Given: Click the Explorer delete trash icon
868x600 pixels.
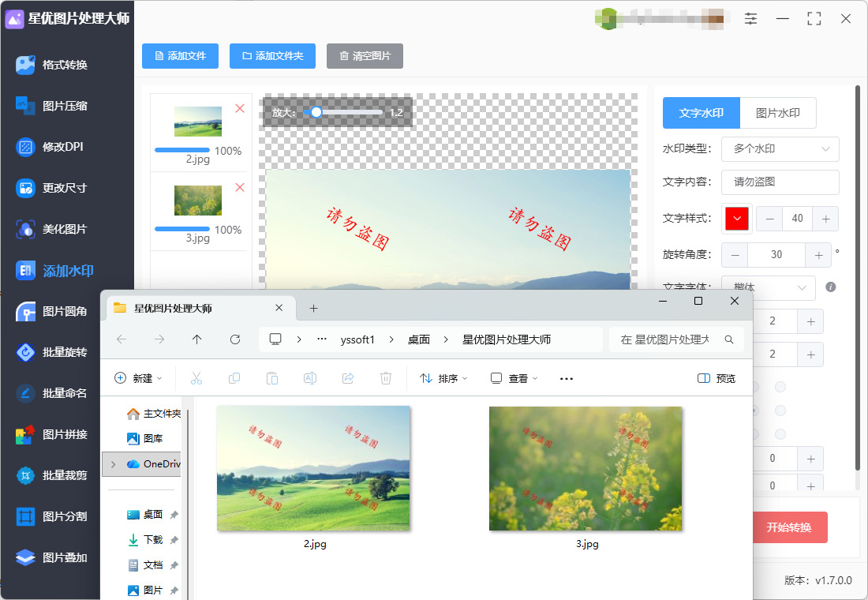Looking at the screenshot, I should click(386, 378).
